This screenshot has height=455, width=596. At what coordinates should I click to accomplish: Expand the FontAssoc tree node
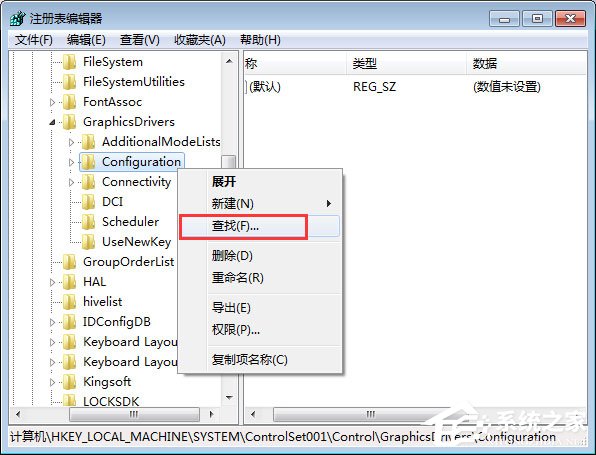pos(52,102)
